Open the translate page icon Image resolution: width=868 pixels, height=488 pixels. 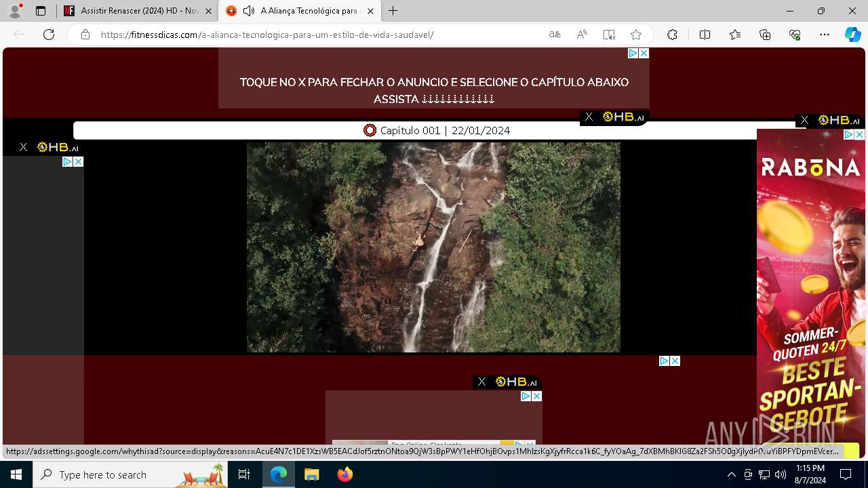[x=555, y=35]
